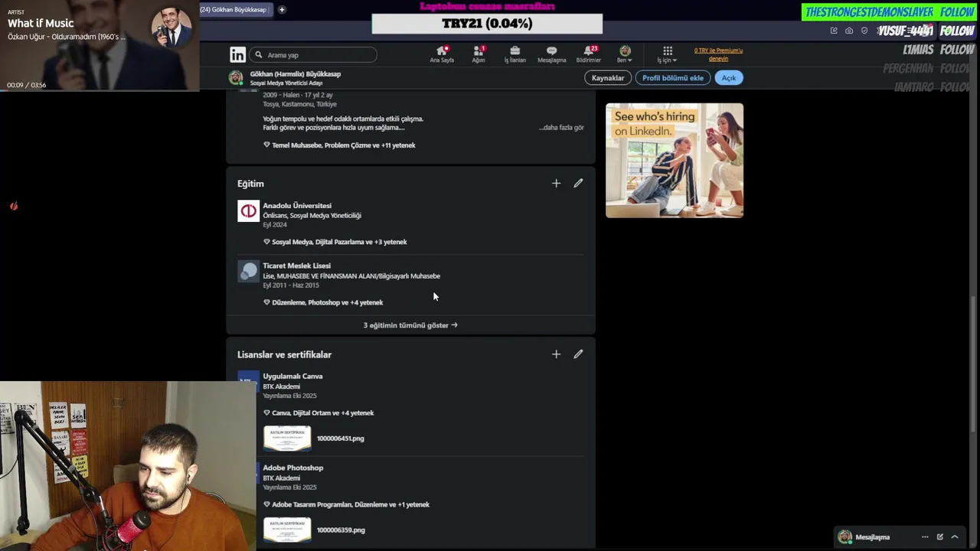The width and height of the screenshot is (980, 551).
Task: Open Anadolu Üniversitesi logo
Action: tap(248, 211)
